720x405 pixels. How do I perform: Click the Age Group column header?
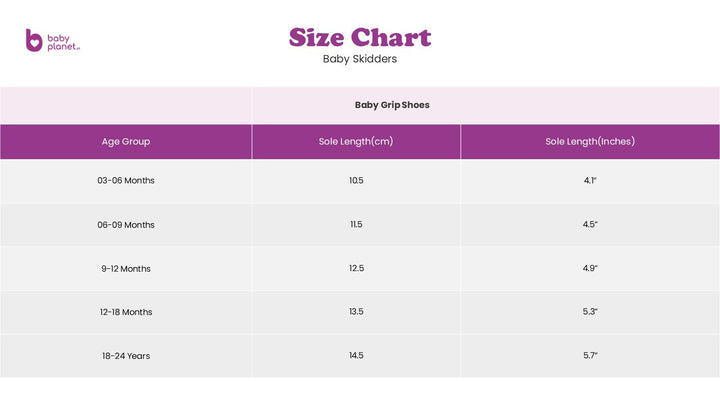(126, 142)
